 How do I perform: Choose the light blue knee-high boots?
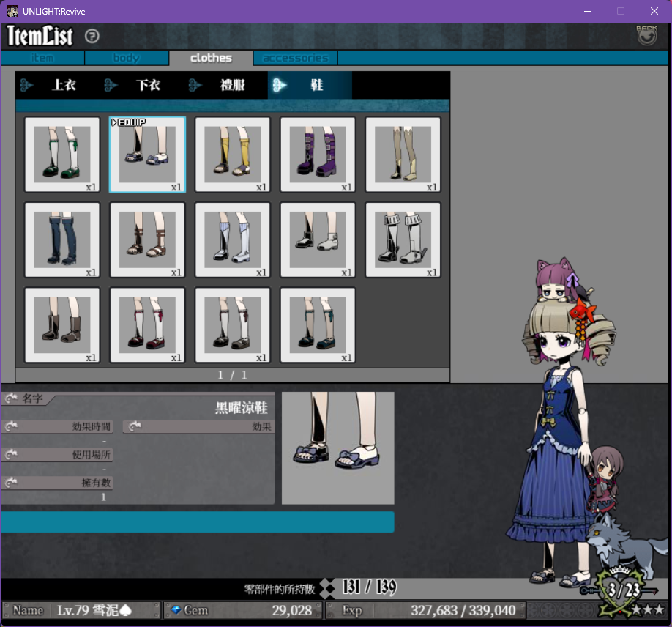[x=232, y=240]
